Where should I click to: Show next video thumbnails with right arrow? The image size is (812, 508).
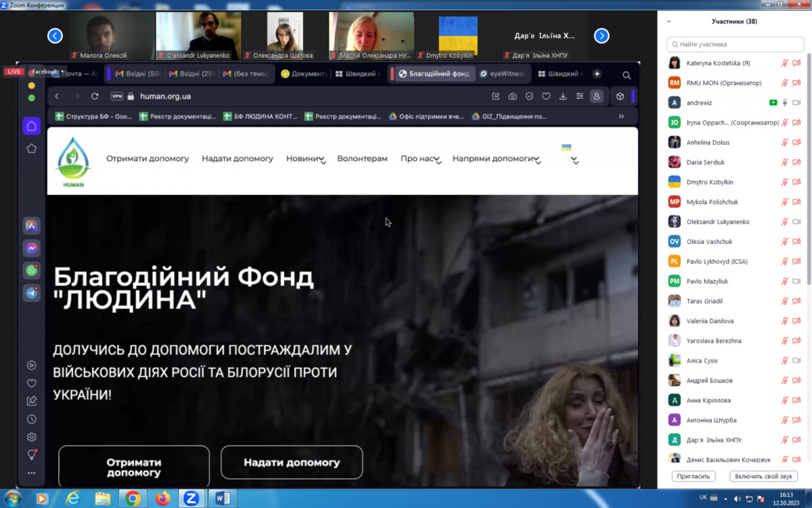click(x=602, y=35)
